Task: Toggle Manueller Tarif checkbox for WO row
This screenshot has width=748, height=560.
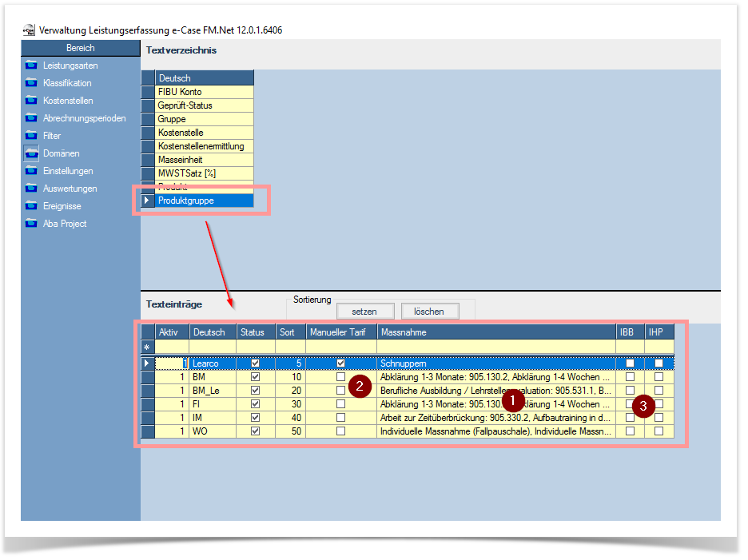Action: 340,431
